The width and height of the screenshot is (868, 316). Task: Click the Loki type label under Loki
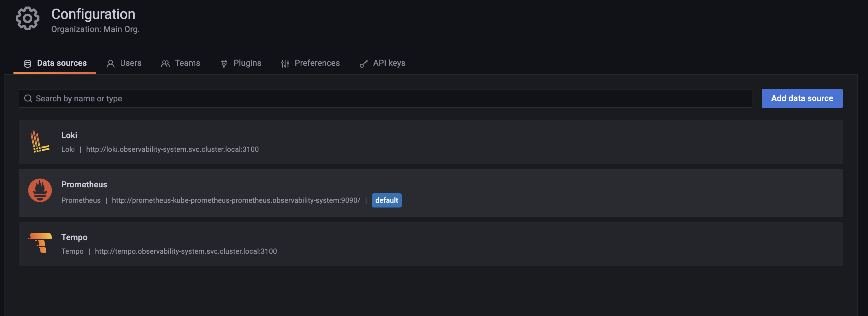click(x=68, y=149)
